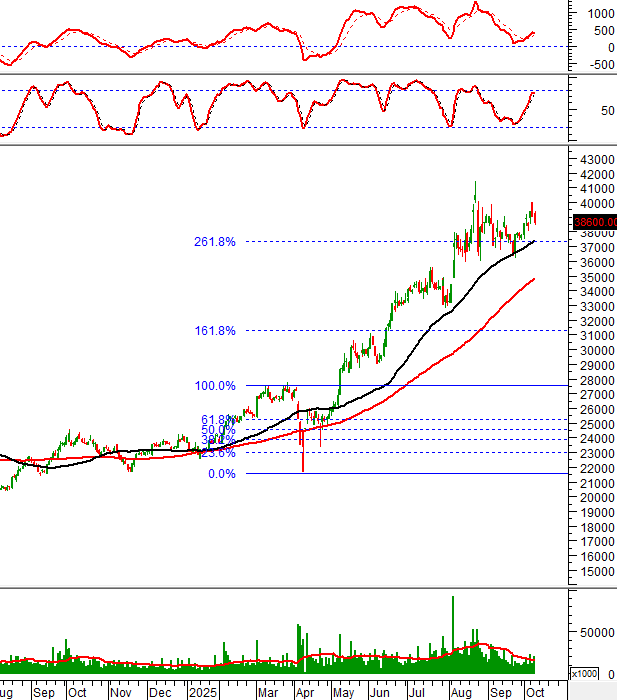Click the Nov marker on time axis
Viewport: 617px width, 700px height.
[120, 691]
